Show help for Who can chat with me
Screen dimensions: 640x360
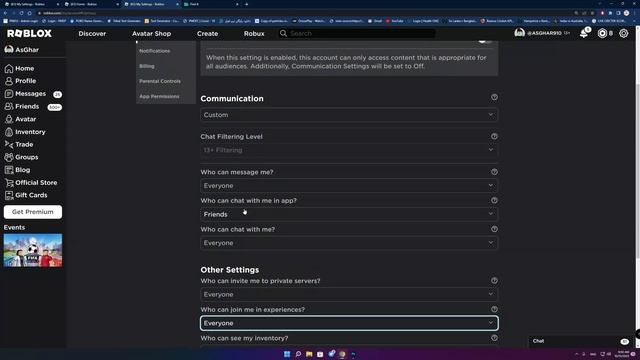pyautogui.click(x=494, y=229)
